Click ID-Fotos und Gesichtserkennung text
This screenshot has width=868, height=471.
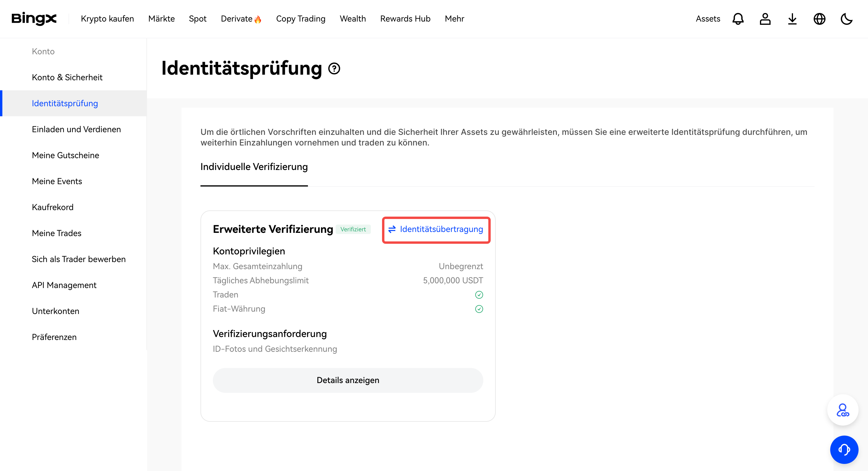click(275, 349)
